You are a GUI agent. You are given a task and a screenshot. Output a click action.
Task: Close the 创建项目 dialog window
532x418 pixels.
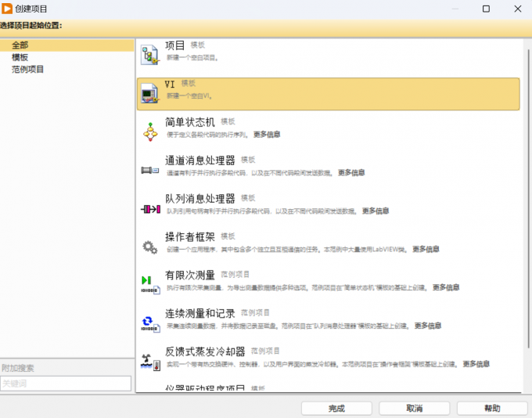pos(518,9)
